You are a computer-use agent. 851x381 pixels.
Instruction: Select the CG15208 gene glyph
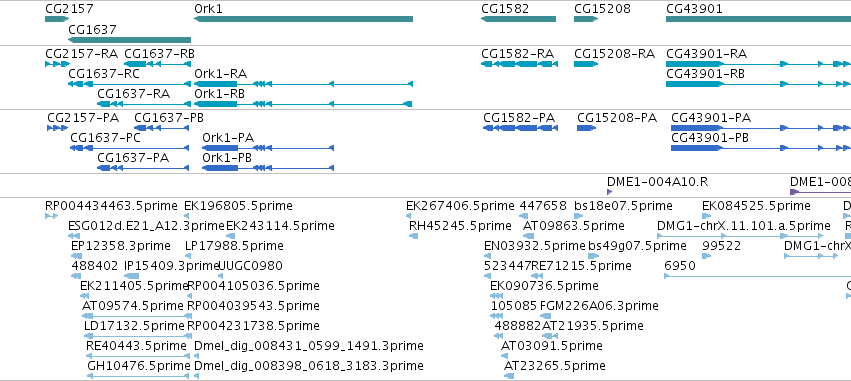click(586, 19)
